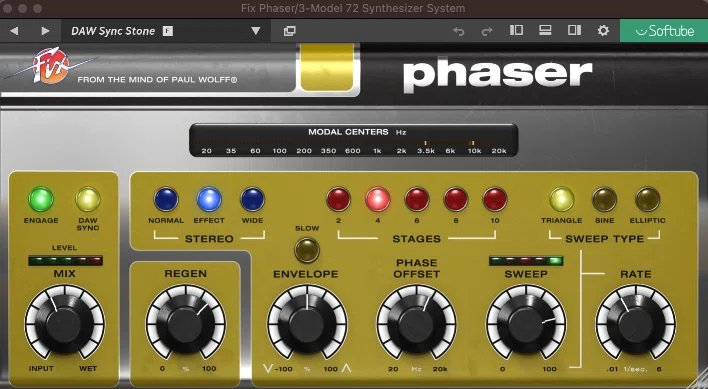
Task: Toggle the bottom panel view
Action: 545,30
